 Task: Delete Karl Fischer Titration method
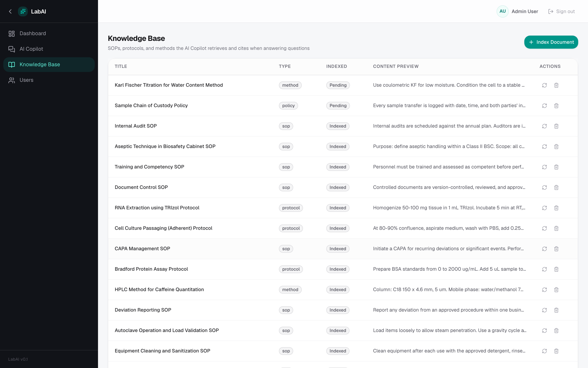556,85
